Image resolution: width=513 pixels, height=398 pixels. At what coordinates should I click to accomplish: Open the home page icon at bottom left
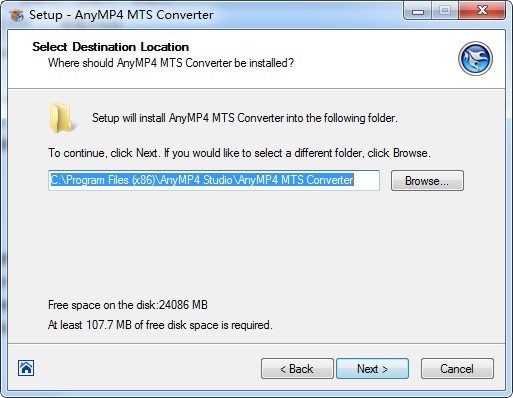[x=26, y=368]
